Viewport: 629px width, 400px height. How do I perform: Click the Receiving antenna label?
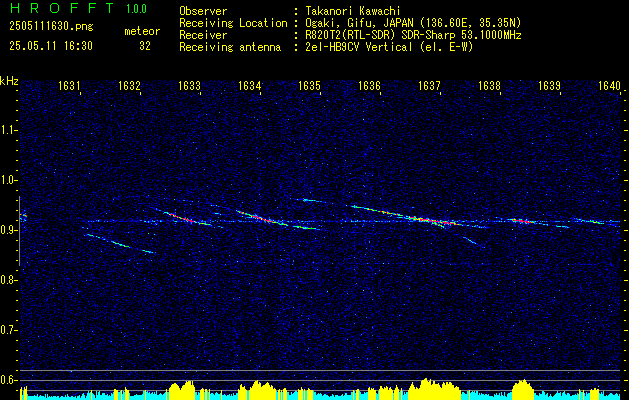pyautogui.click(x=230, y=47)
